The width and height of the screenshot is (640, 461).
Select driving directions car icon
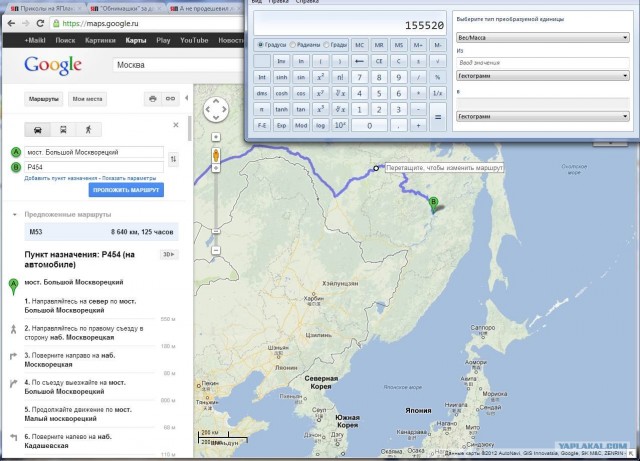pos(38,130)
